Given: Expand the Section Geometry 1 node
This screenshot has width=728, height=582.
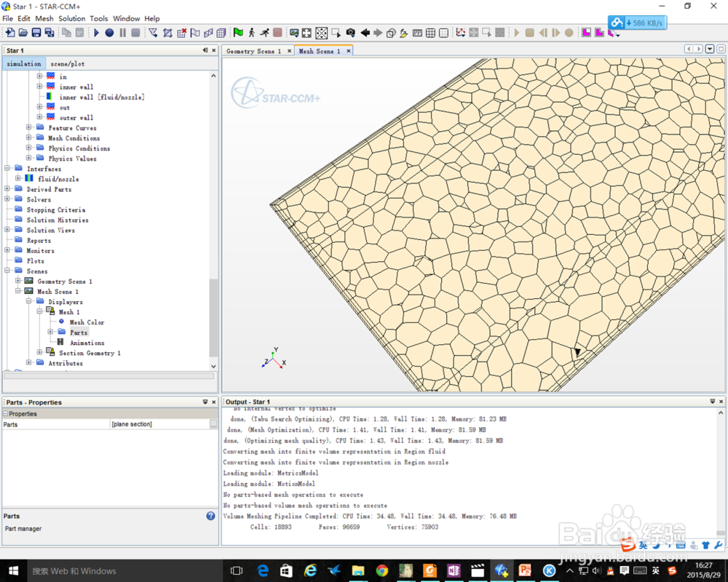Looking at the screenshot, I should point(40,352).
